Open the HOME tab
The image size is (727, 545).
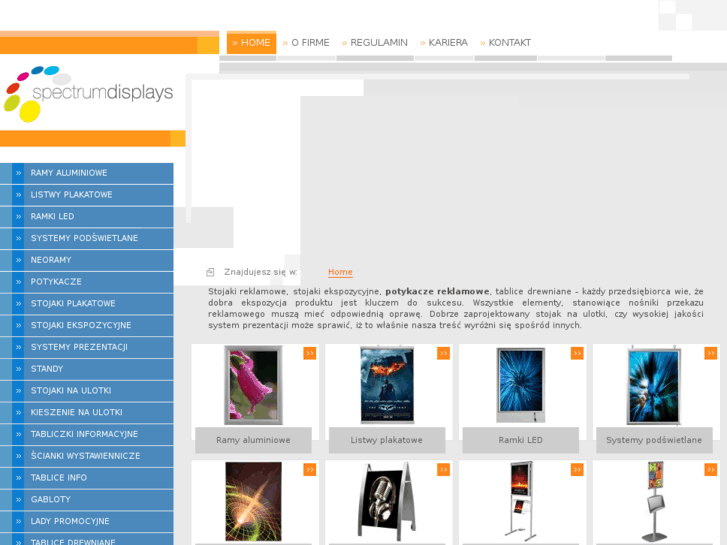251,43
